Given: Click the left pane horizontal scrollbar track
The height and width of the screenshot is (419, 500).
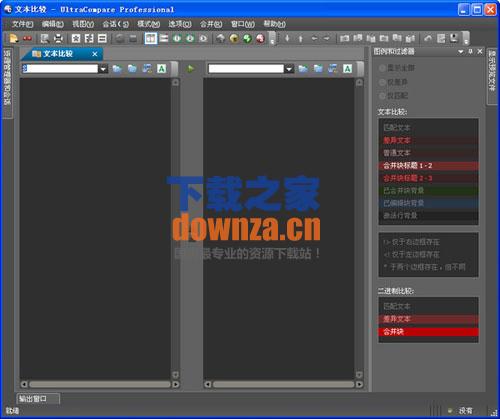Looking at the screenshot, I should [100, 384].
